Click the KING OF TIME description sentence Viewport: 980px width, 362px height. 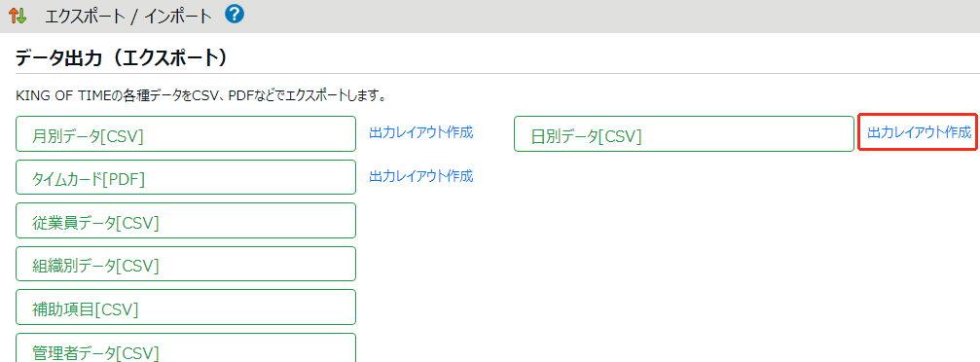[x=200, y=97]
